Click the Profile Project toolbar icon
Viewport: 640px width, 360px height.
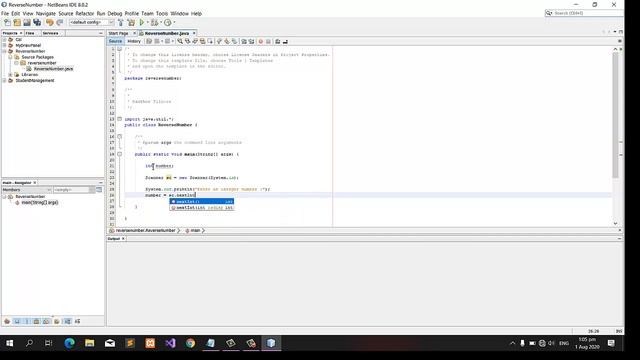(167, 22)
